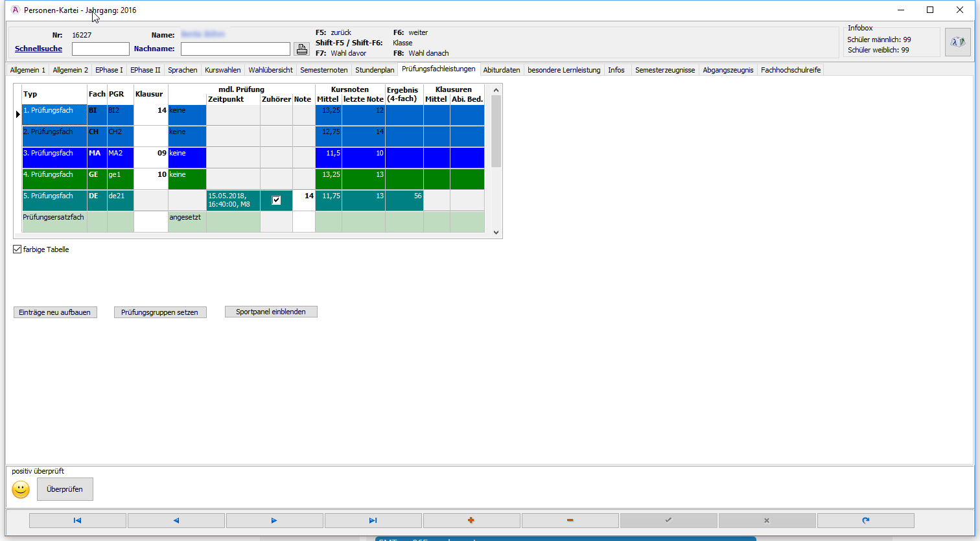Viewport: 980px width, 541px height.
Task: Open the Semesternoten tab
Action: (324, 70)
